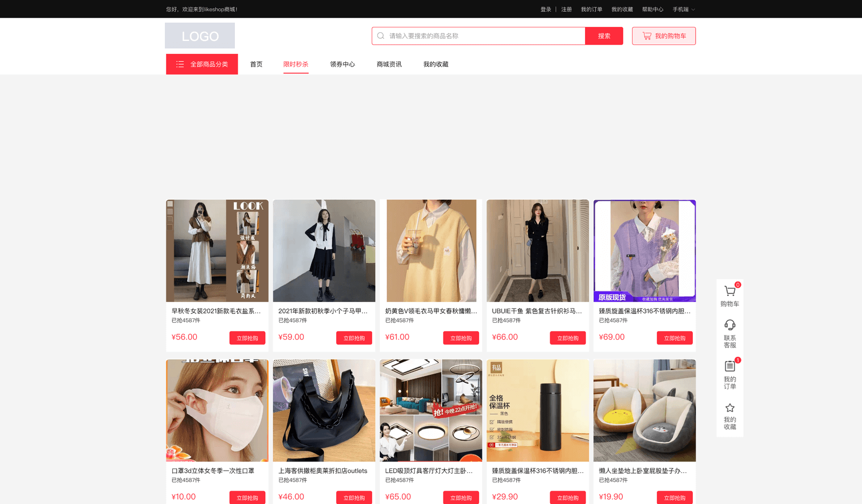Open My Orders clipboard icon in sidebar
Viewport: 862px width, 504px height.
[729, 366]
